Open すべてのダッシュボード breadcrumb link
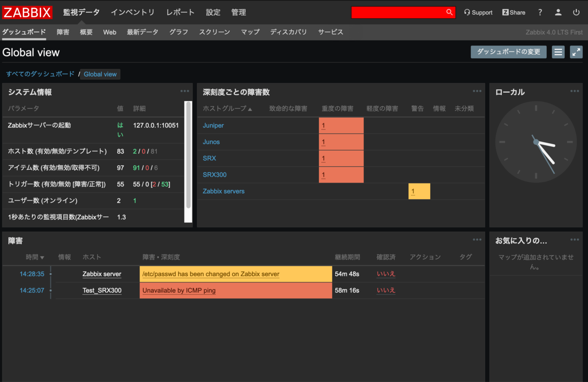Screen dimensions: 588x382 click(x=40, y=74)
